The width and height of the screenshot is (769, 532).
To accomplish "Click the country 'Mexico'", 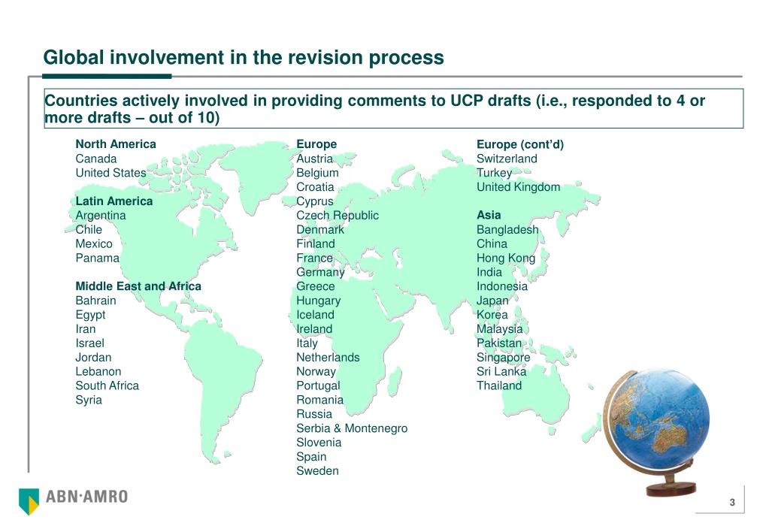I will point(94,243).
